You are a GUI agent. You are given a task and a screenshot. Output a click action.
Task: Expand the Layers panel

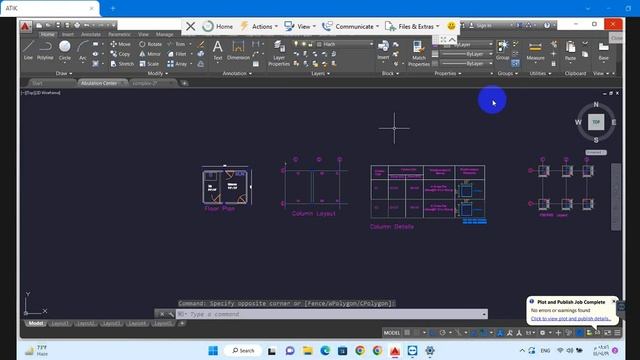point(320,73)
